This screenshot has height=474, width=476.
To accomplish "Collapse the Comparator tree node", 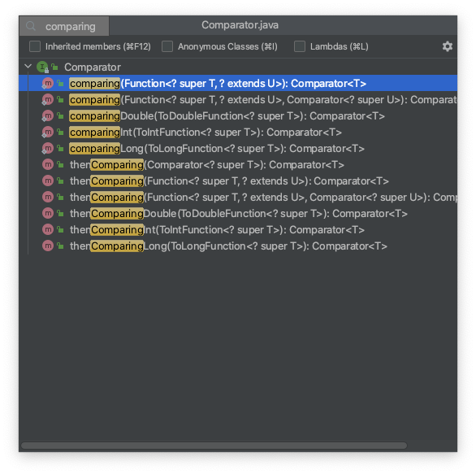I will pyautogui.click(x=28, y=66).
